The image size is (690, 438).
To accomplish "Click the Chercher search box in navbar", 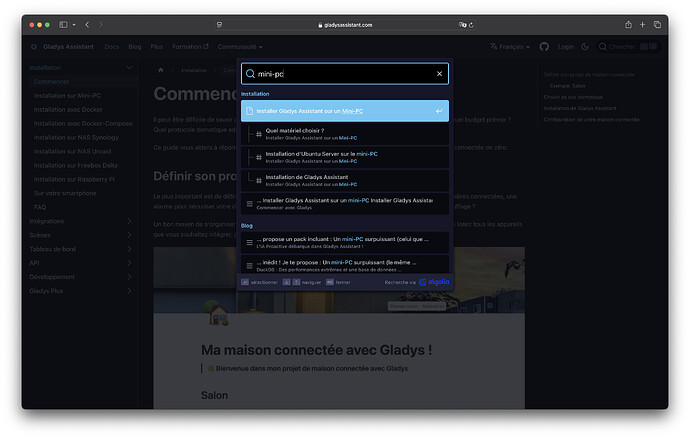I will tap(627, 47).
